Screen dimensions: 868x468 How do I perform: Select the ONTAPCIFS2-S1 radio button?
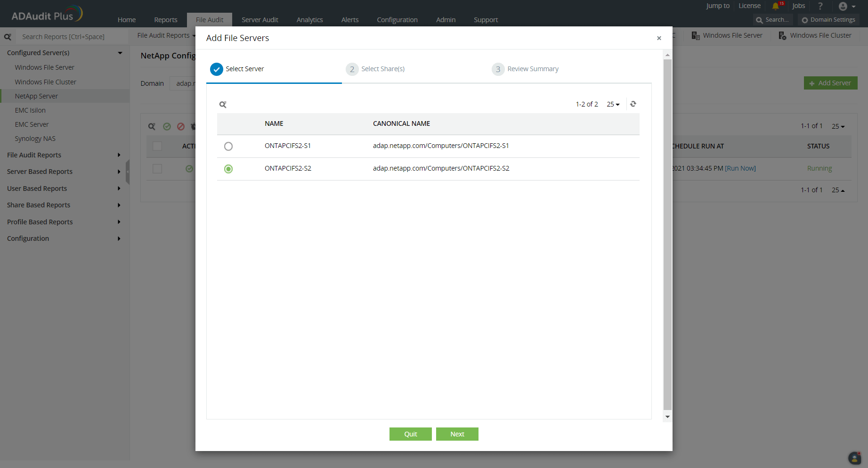point(228,147)
